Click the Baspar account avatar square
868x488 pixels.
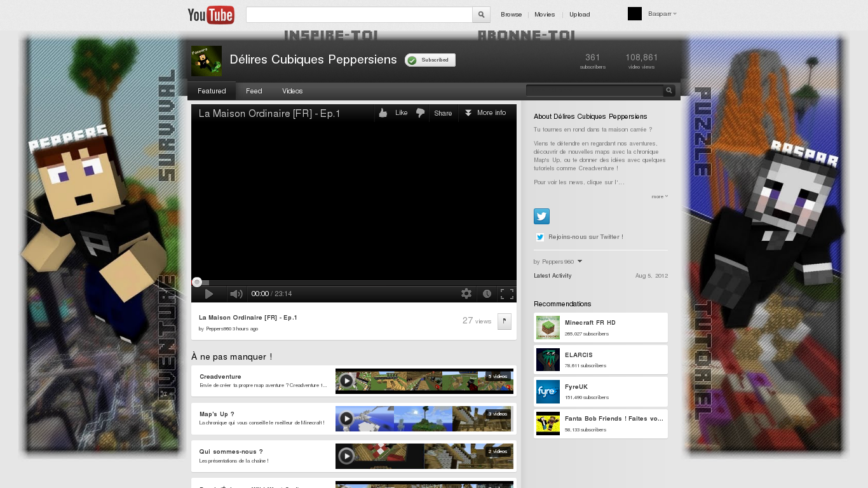[635, 14]
